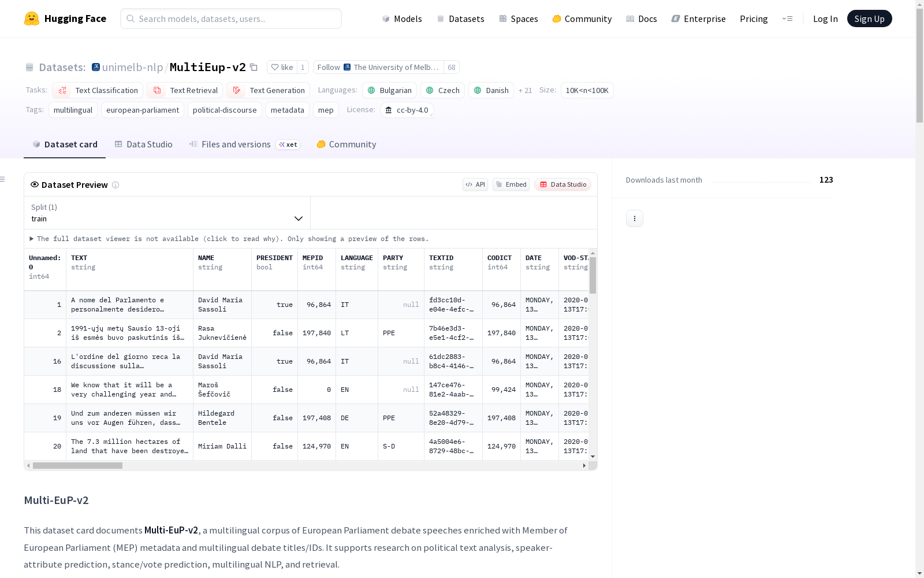924x578 pixels.
Task: Open the unimelb-nlp organization link
Action: pyautogui.click(x=133, y=67)
